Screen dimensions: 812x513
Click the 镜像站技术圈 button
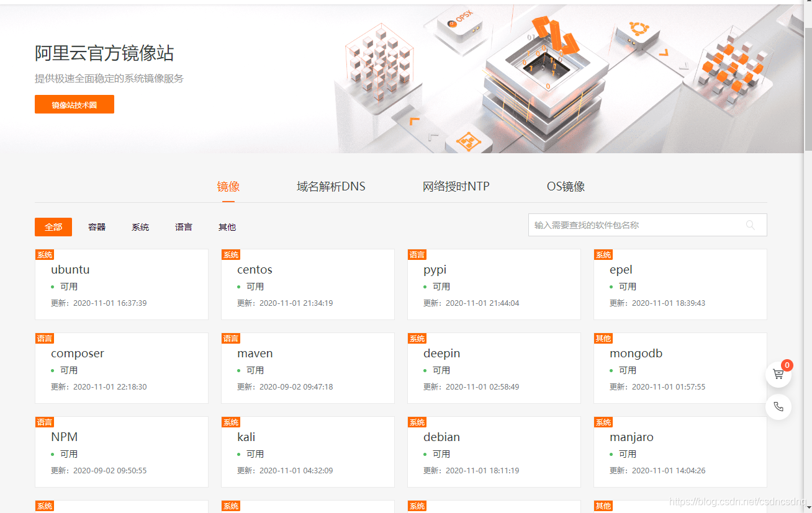tap(74, 105)
